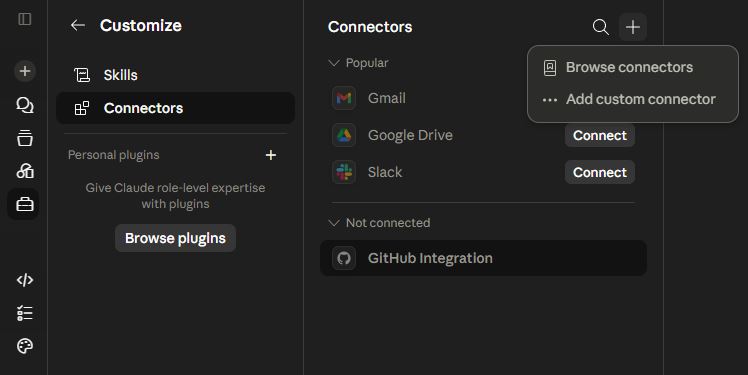Open the checklist tasks icon in sidebar
The image size is (748, 375).
[x=24, y=313]
